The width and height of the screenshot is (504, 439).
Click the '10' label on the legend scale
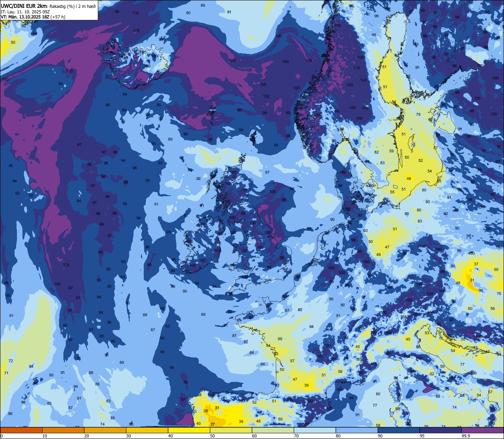pyautogui.click(x=44, y=436)
